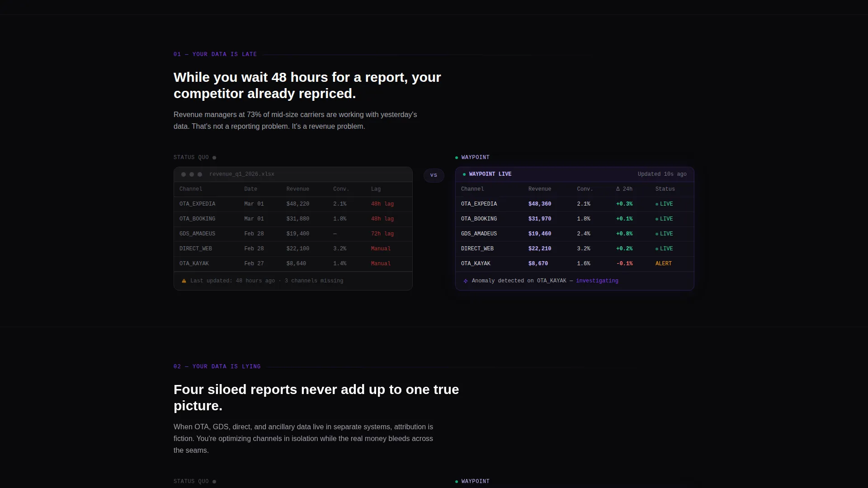Image resolution: width=868 pixels, height=488 pixels.
Task: Click the $48,220 revenue in spreadsheet table
Action: pos(298,204)
